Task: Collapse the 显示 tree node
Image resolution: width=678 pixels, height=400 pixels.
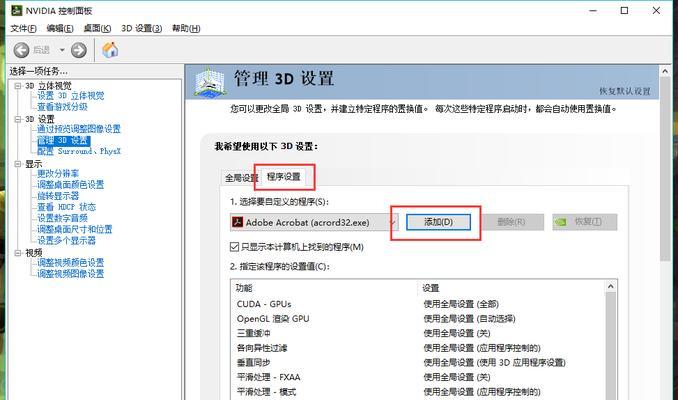Action: point(18,164)
